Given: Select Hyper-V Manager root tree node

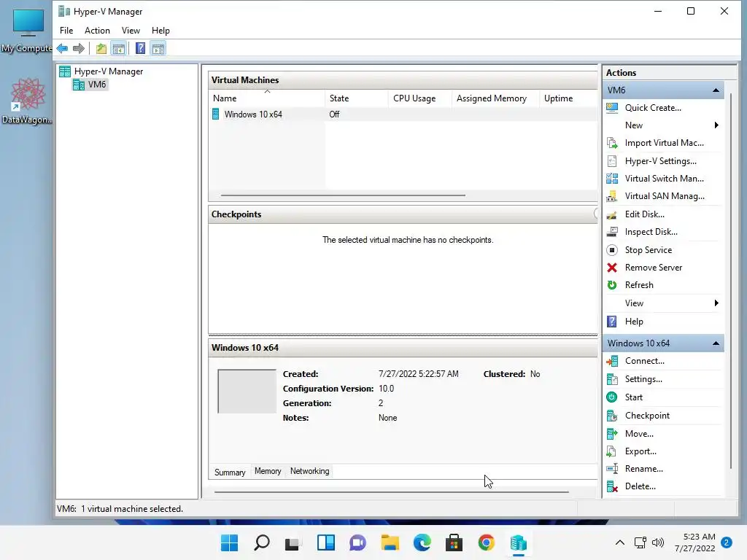Looking at the screenshot, I should (108, 71).
